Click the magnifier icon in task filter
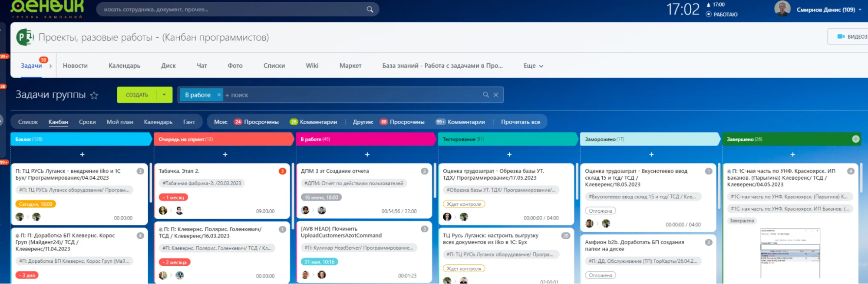Screen dimensions: 868x284 tap(486, 95)
